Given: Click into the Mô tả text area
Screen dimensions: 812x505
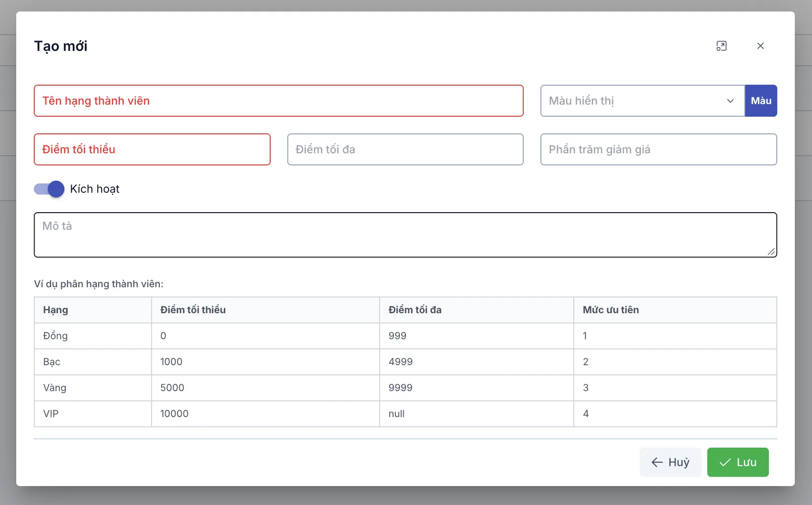Looking at the screenshot, I should click(405, 235).
